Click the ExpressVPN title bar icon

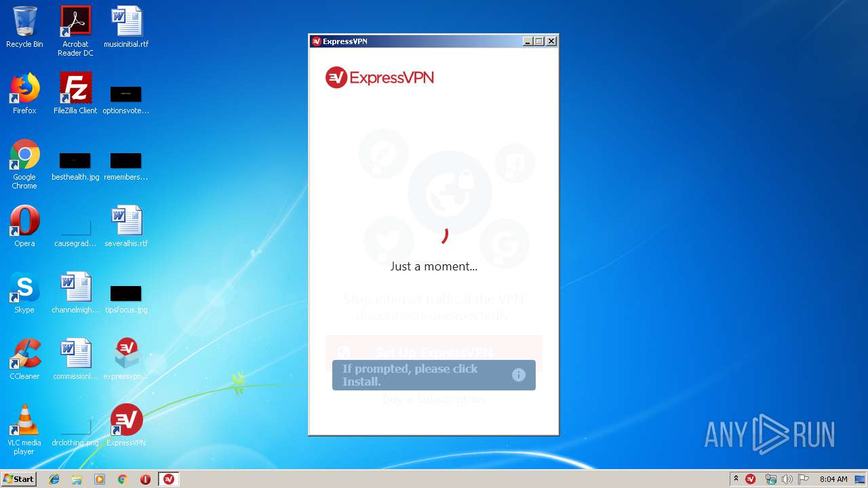pos(316,41)
